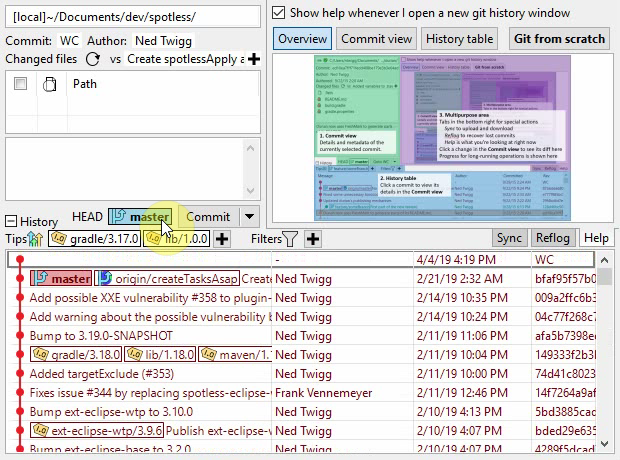
Task: Open the dropdown arrow next to Commit
Action: tap(248, 217)
